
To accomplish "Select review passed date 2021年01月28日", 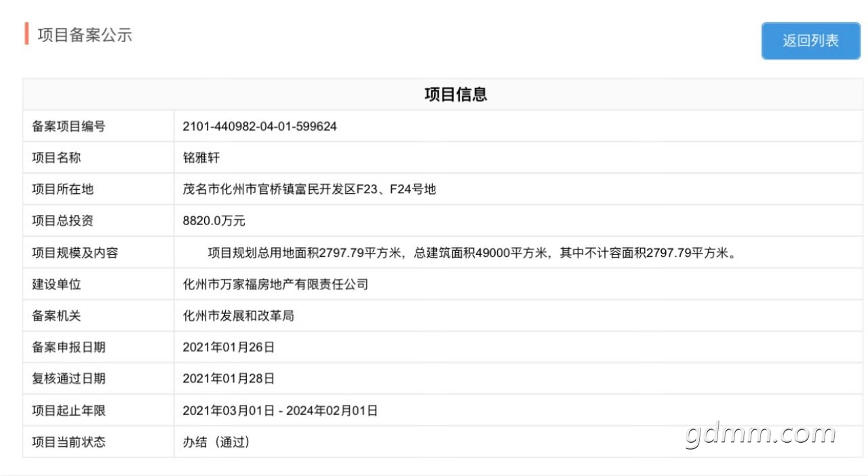I will click(229, 378).
